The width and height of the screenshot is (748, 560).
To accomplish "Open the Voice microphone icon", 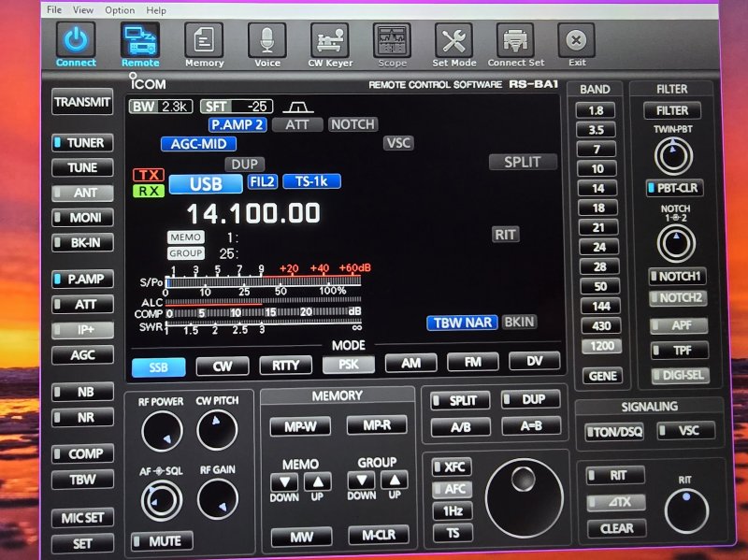I will pyautogui.click(x=267, y=40).
